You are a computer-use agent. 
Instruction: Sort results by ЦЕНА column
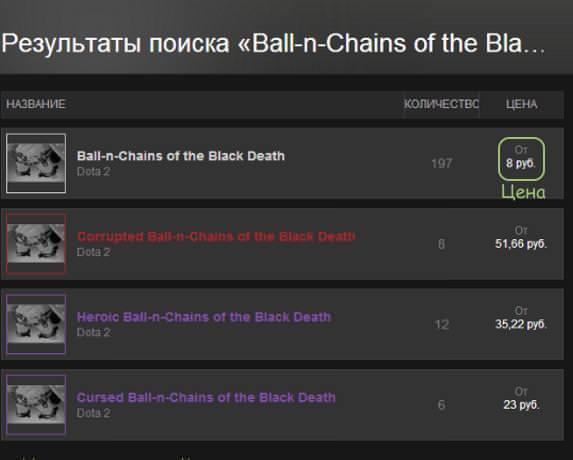click(x=521, y=104)
